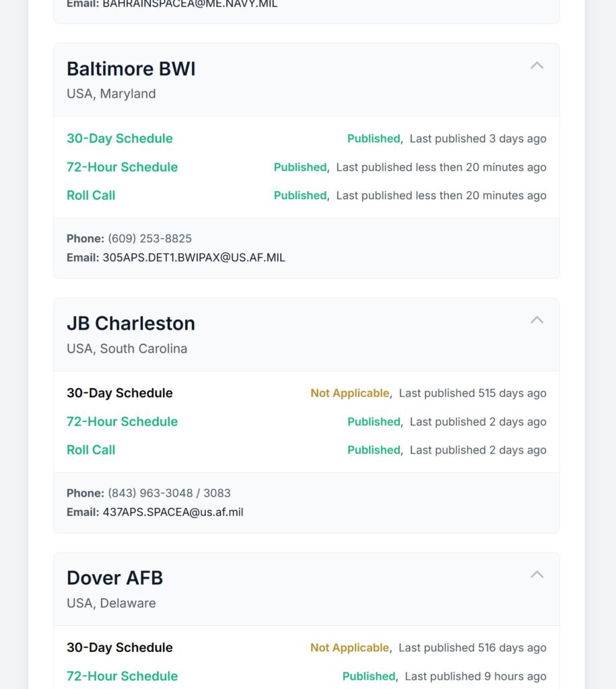616x689 pixels.
Task: Click JB Charleston 30-Day Schedule label
Action: (x=119, y=393)
